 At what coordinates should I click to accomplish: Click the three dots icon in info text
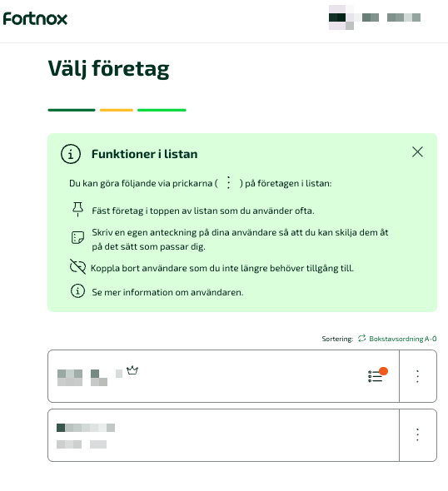228,182
